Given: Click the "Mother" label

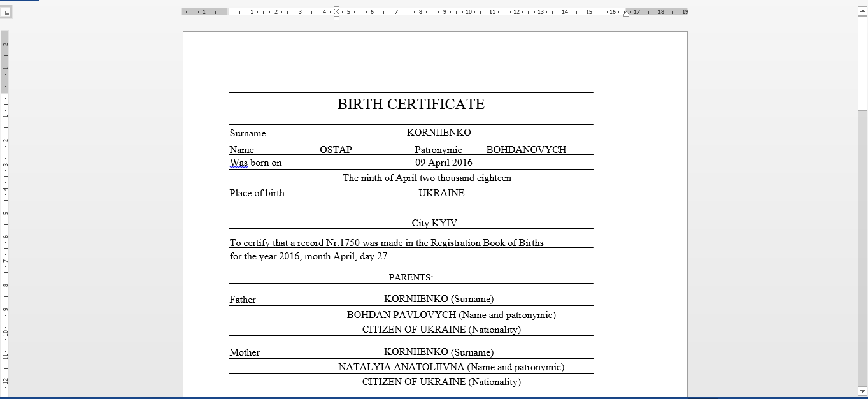Looking at the screenshot, I should pyautogui.click(x=245, y=352).
